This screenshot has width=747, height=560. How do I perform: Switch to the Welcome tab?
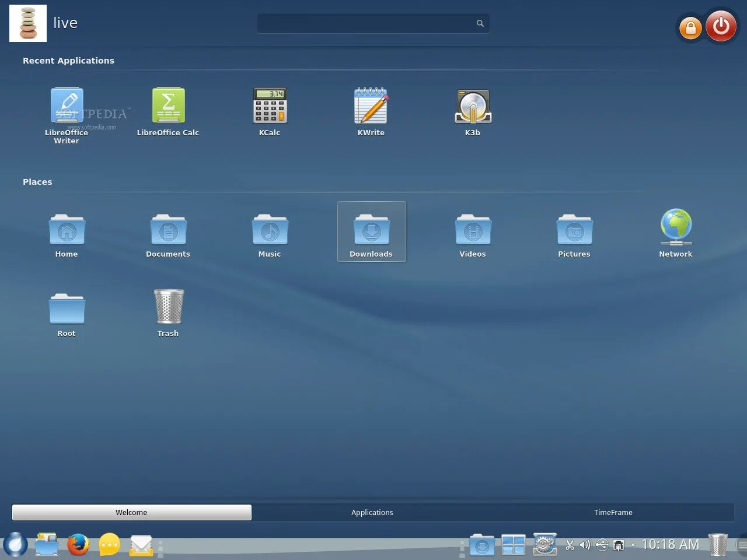pos(132,512)
